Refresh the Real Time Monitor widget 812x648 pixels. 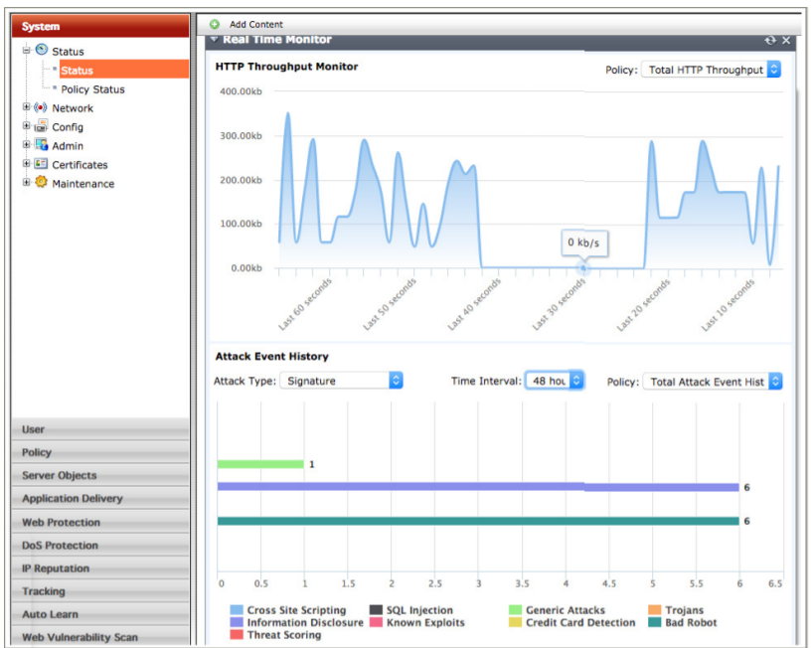770,40
